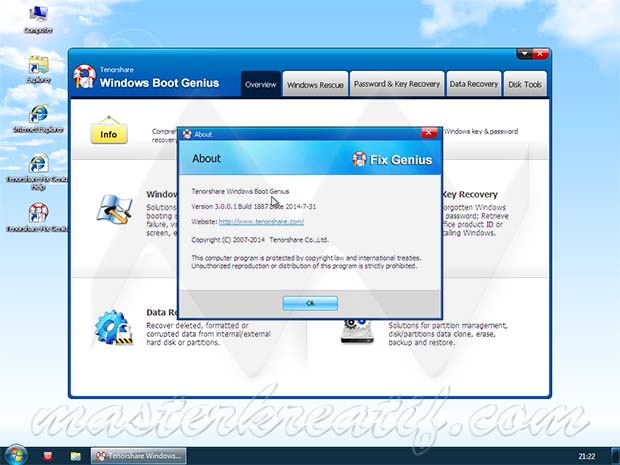Click the Copyright 2007-2014 Tenorshare line
This screenshot has height=465, width=620.
(260, 240)
